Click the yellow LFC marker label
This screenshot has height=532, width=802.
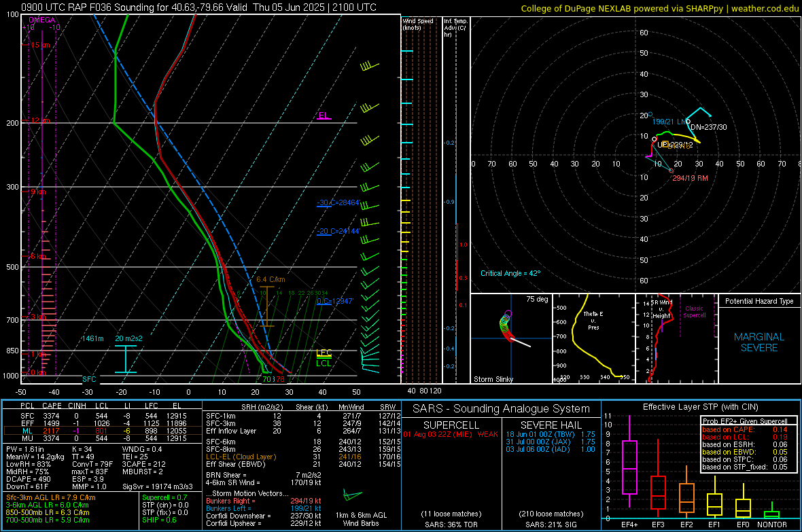324,353
